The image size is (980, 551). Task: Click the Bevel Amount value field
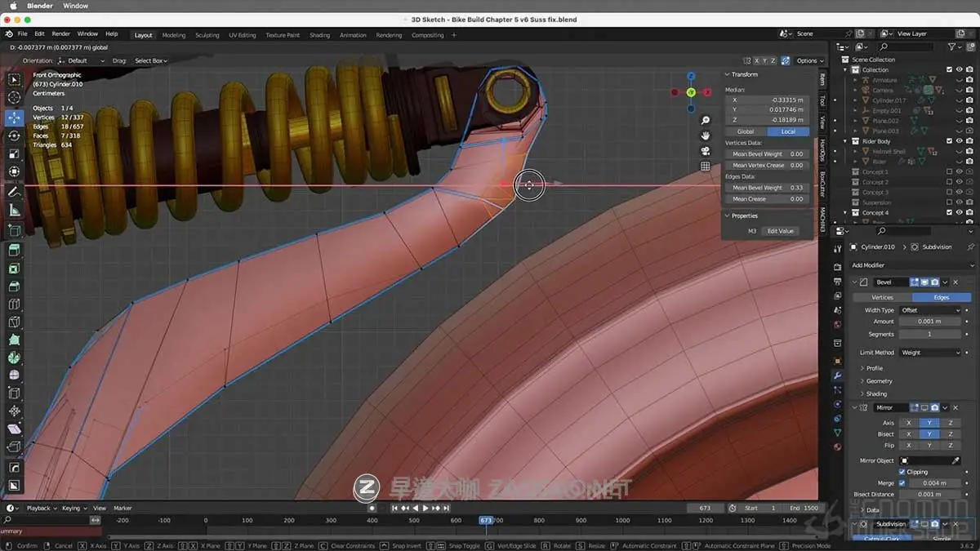click(x=930, y=322)
